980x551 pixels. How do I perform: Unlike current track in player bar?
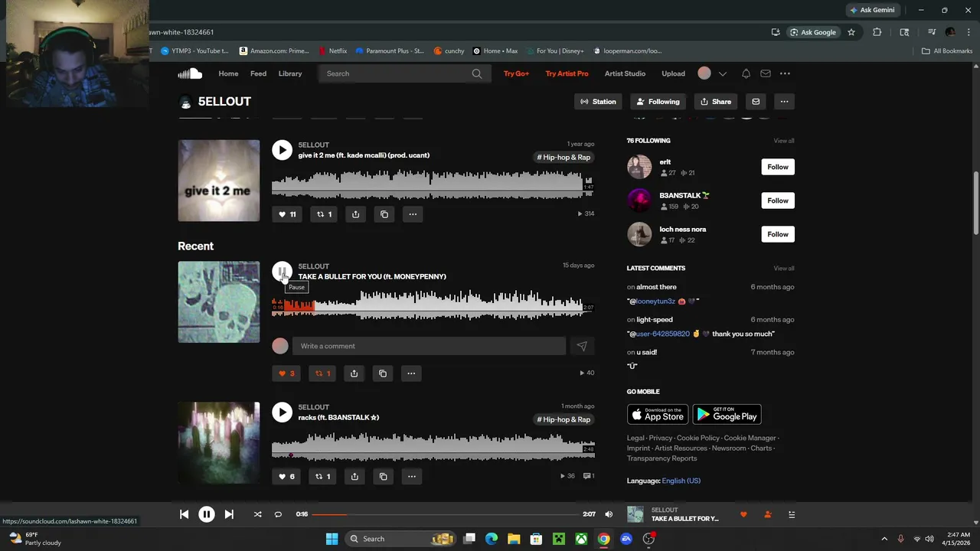[743, 514]
